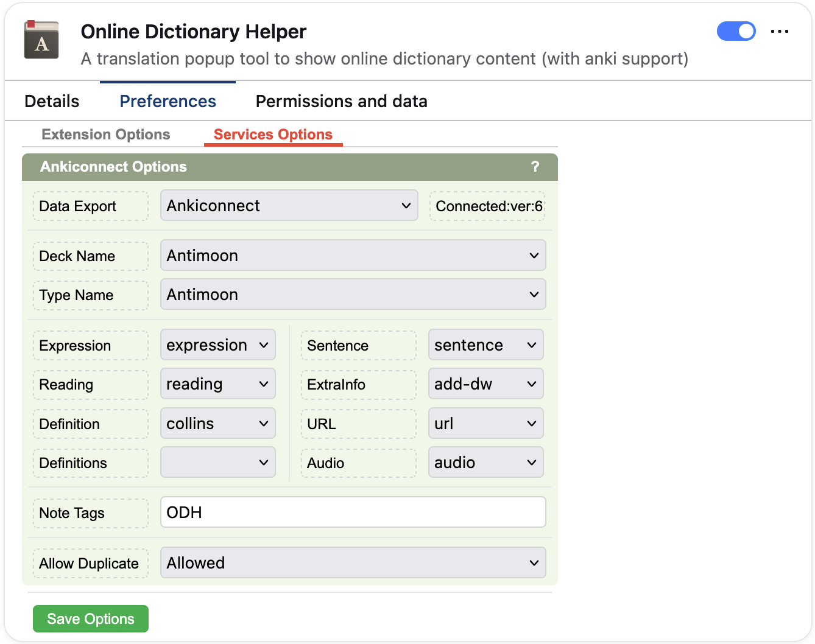Image resolution: width=815 pixels, height=644 pixels.
Task: Open the Type Name dropdown
Action: pyautogui.click(x=353, y=295)
